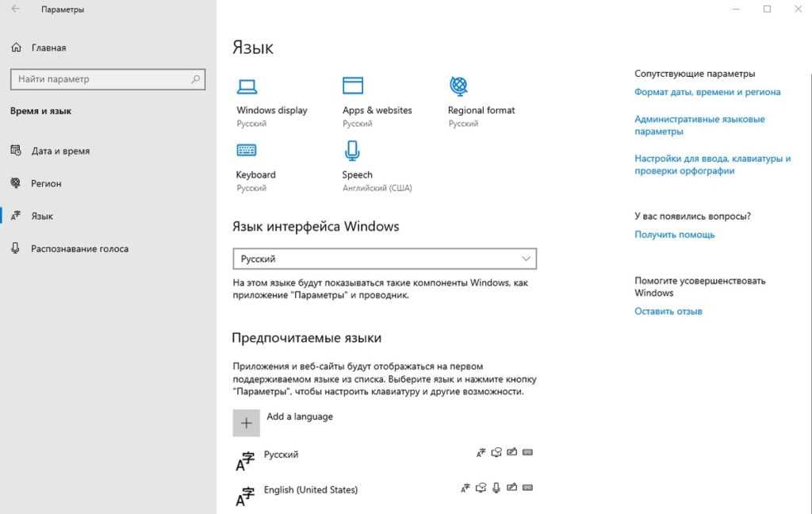The image size is (812, 514).
Task: Minimize the Параметры window
Action: (736, 9)
